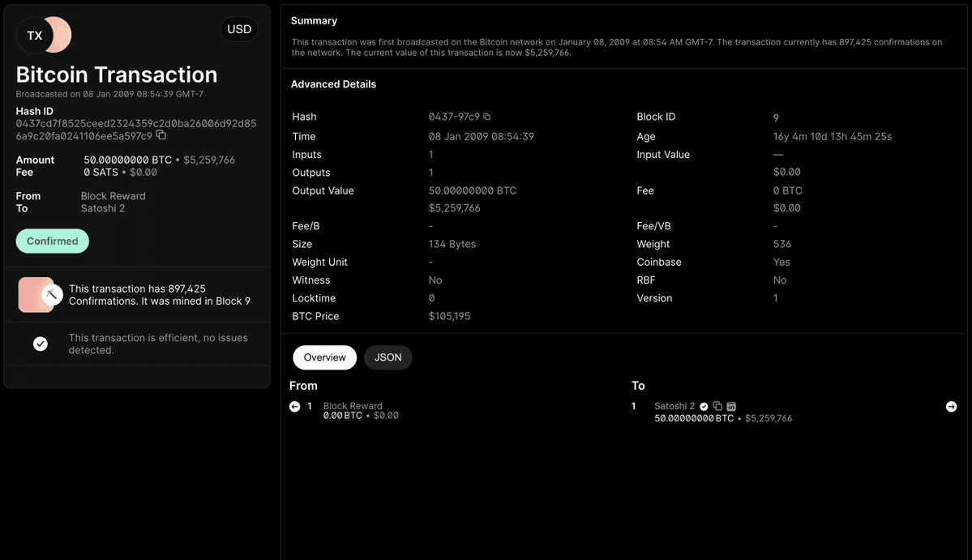Click the mining pickaxe icon
Viewport: 972px width, 560px height.
52,294
